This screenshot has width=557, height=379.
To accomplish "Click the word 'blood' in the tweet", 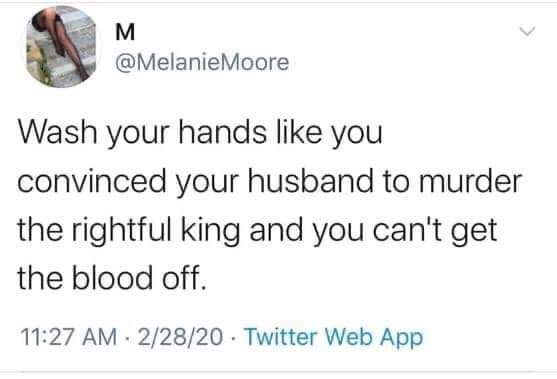I will coord(113,278).
